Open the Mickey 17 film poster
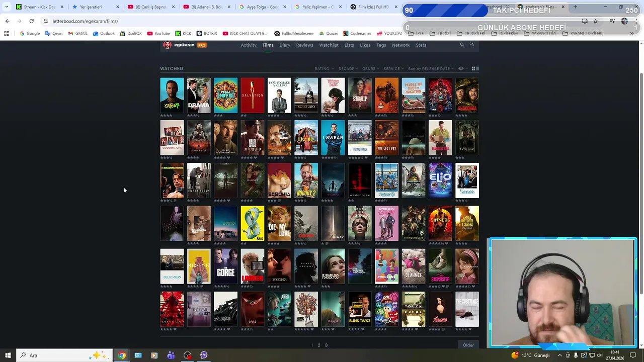644x362 pixels. (199, 266)
